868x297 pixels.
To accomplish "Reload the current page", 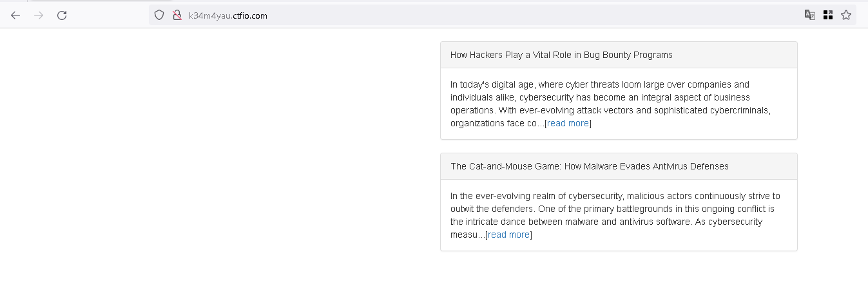I will pos(62,15).
